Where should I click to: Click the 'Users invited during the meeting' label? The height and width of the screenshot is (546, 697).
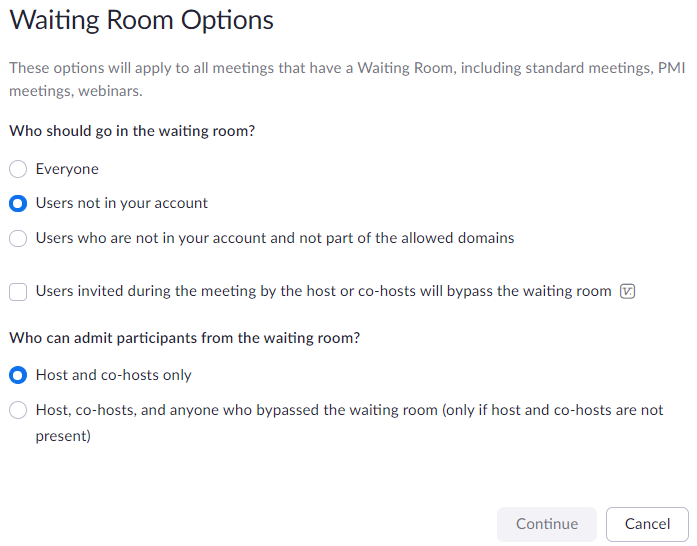tap(323, 291)
